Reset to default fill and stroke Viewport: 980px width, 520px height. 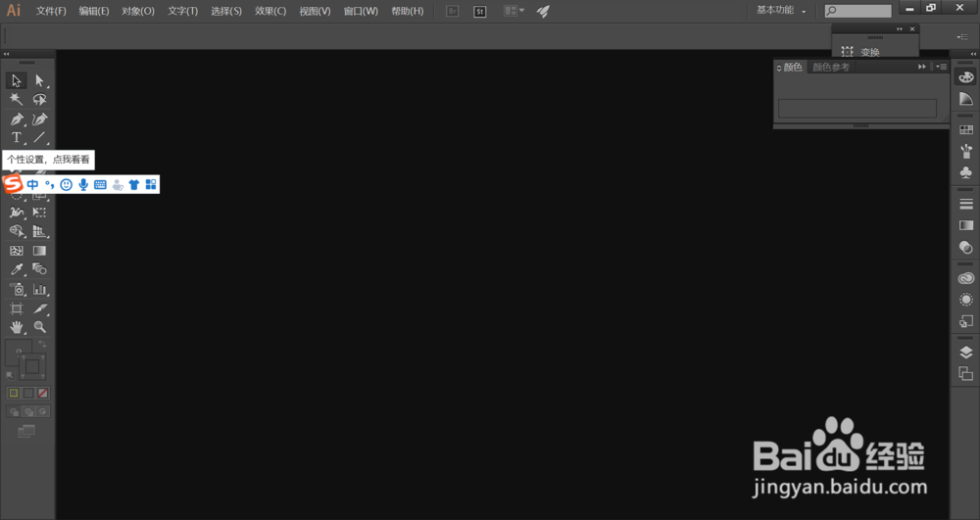(x=10, y=375)
